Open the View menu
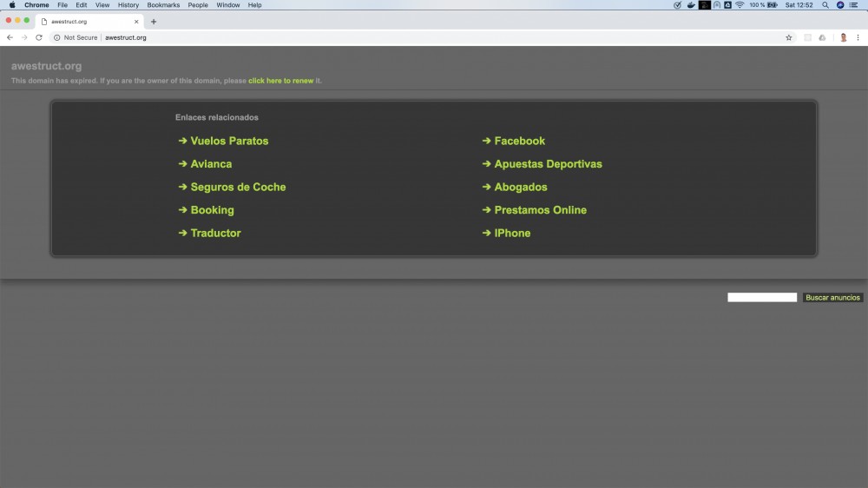The width and height of the screenshot is (868, 488). pos(102,5)
